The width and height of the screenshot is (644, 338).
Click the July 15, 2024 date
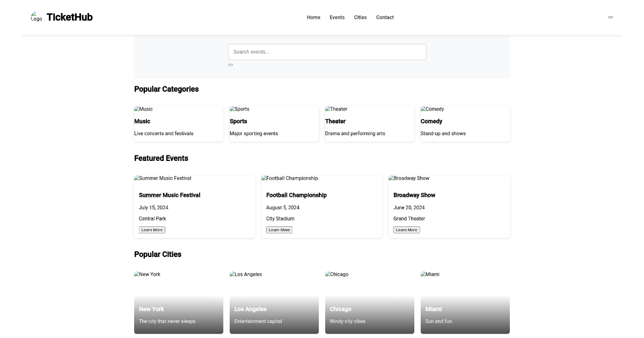153,208
